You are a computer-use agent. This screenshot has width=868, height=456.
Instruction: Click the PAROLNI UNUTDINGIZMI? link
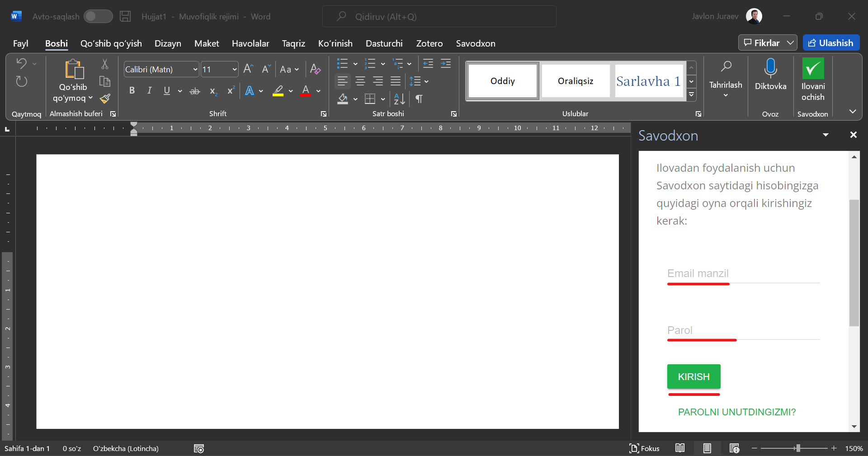click(736, 412)
